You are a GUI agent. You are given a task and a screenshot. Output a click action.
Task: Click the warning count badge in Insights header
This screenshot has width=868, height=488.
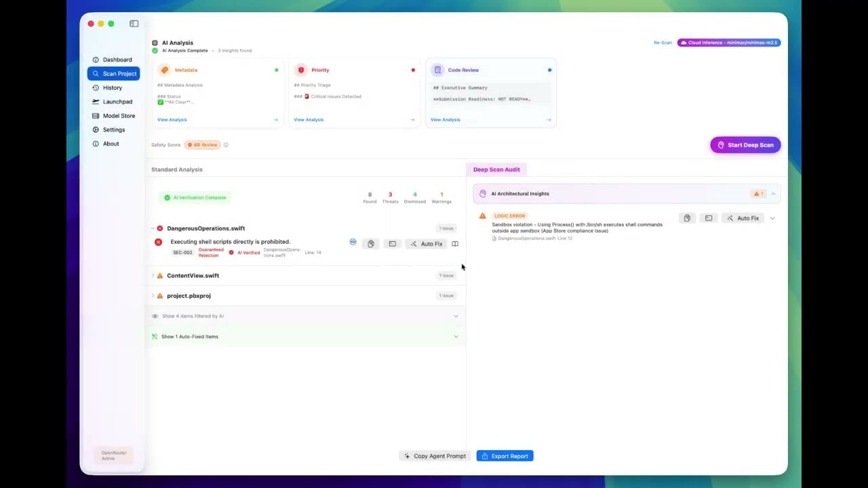point(758,194)
